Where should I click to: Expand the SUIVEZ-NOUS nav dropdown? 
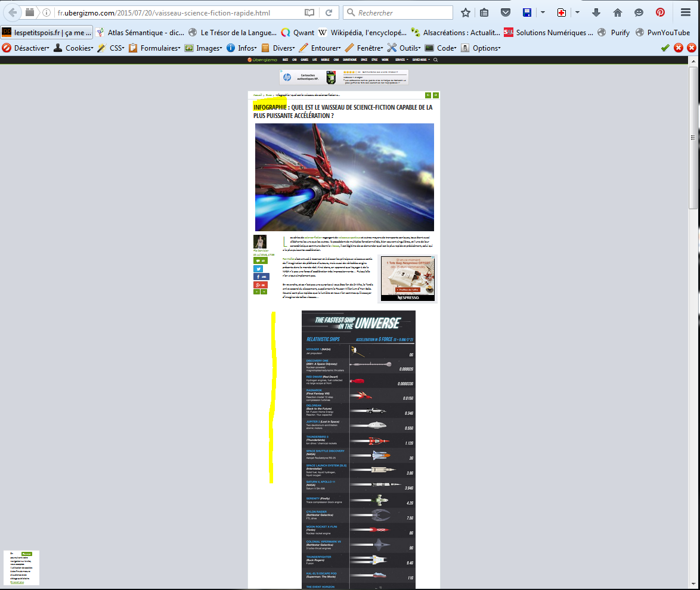421,60
